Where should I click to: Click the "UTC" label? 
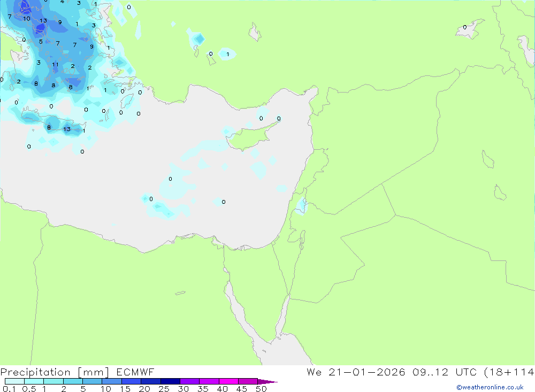click(466, 372)
